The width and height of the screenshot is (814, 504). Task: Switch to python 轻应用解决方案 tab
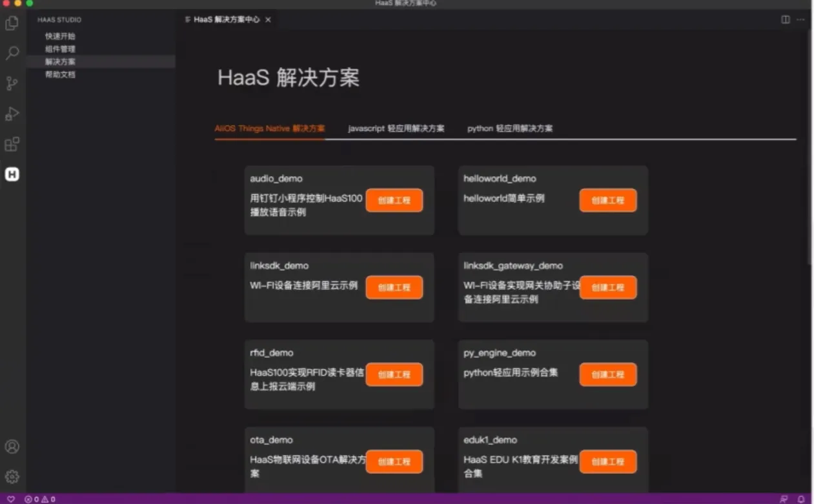click(x=510, y=128)
